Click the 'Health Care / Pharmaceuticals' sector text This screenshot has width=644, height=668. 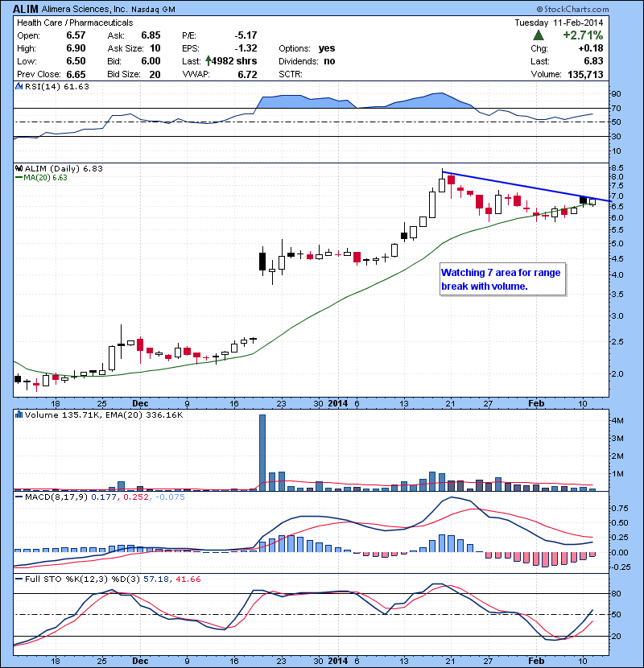75,23
